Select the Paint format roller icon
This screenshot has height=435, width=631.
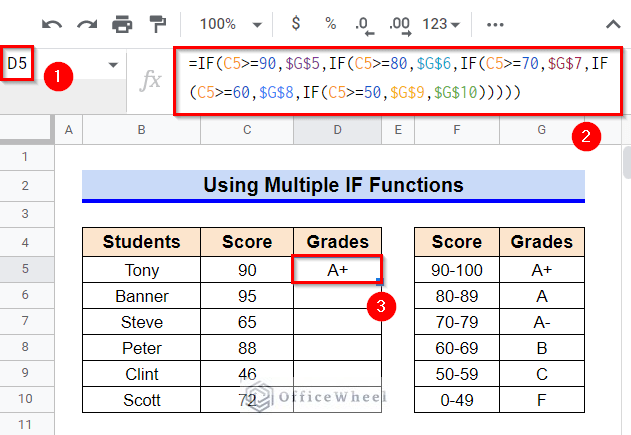coord(157,23)
